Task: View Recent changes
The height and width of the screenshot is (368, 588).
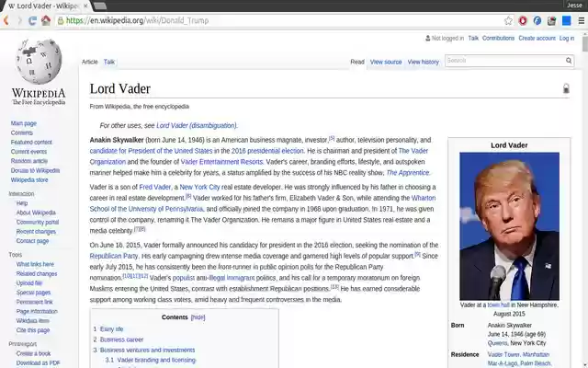Action: tap(36, 231)
